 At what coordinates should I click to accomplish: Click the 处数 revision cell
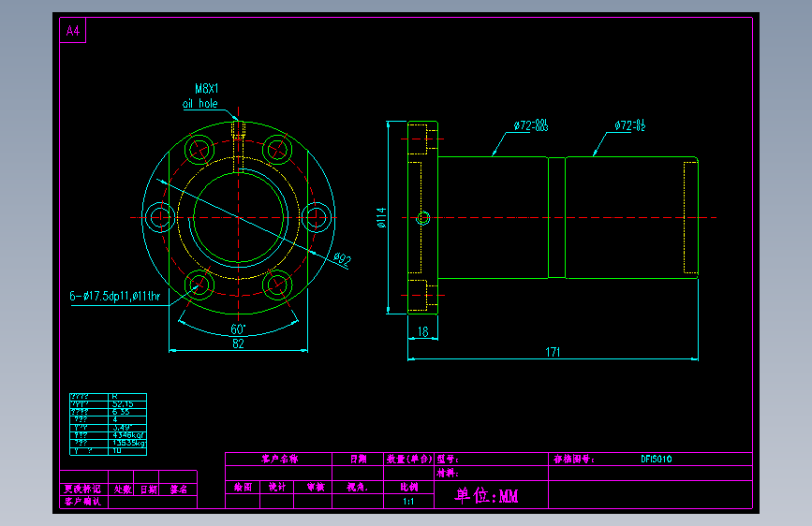pyautogui.click(x=123, y=489)
